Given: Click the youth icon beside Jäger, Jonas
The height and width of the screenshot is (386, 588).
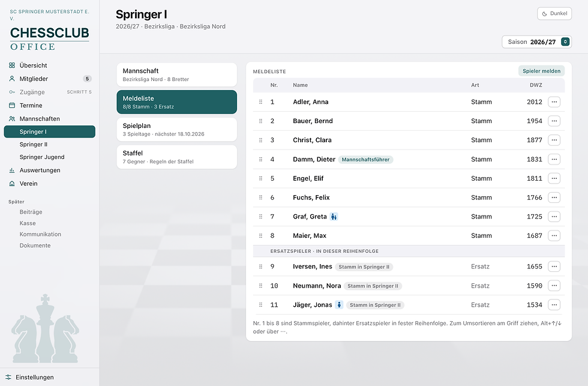Looking at the screenshot, I should click(x=339, y=305).
